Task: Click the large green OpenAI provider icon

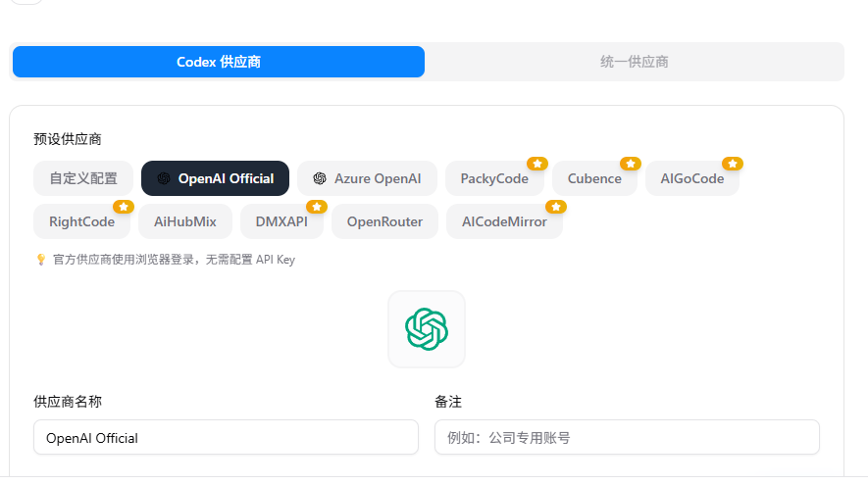Action: [x=427, y=329]
